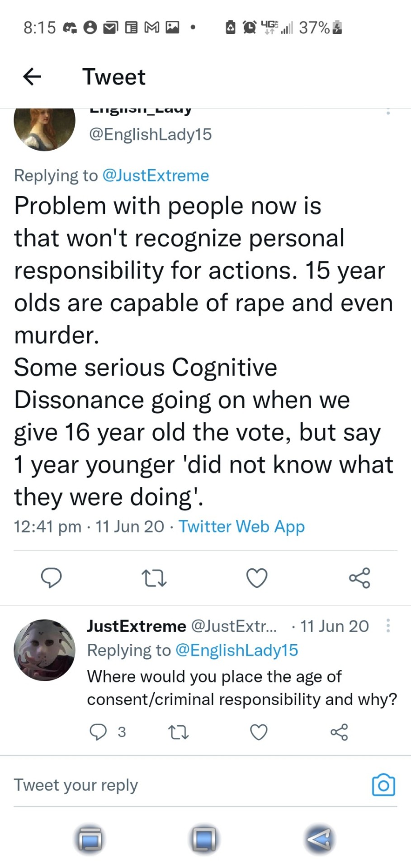Reply to the main EnglishLady15 tweet

51,578
